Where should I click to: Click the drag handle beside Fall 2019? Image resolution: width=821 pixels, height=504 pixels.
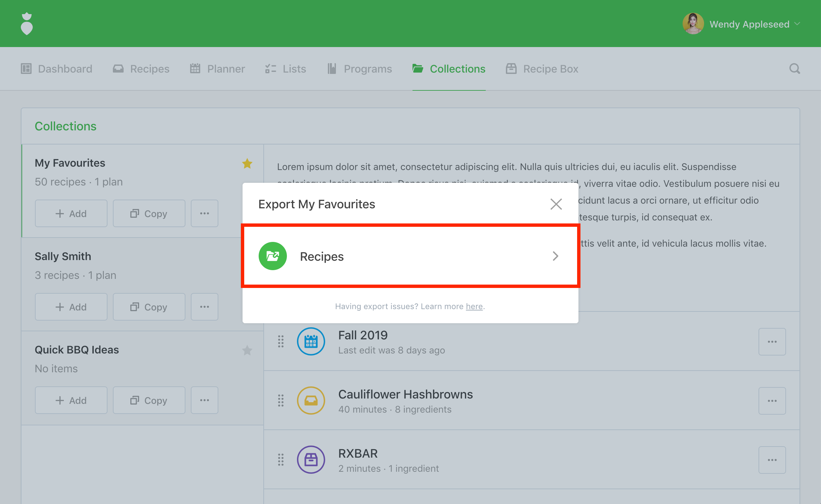[281, 341]
